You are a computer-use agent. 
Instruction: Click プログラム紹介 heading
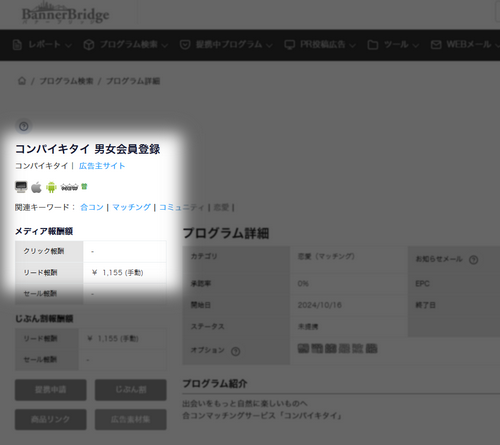(x=215, y=384)
